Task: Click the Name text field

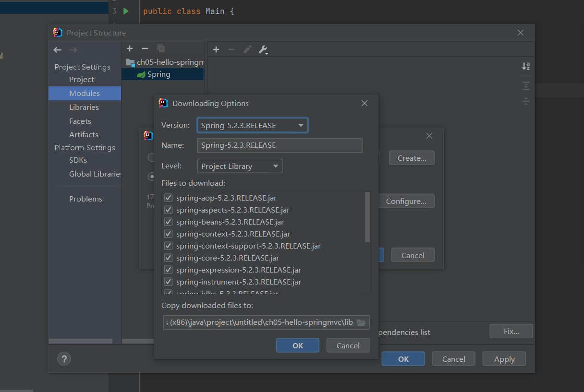Action: click(x=280, y=145)
